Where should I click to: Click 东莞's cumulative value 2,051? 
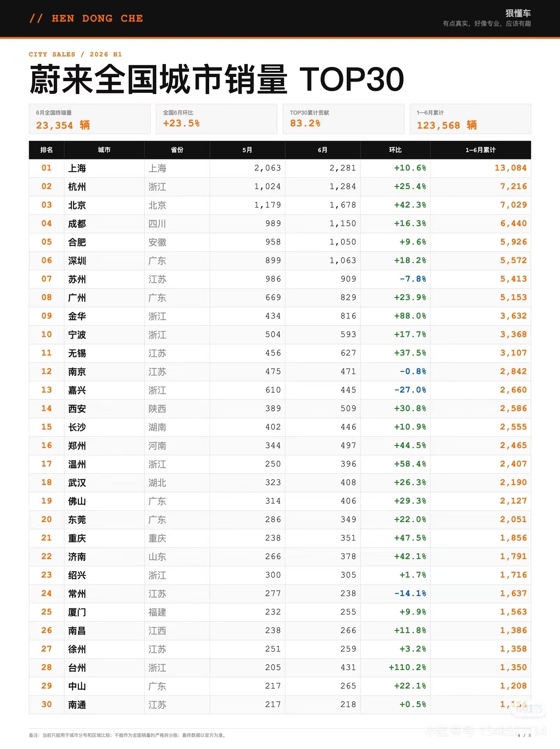[513, 519]
